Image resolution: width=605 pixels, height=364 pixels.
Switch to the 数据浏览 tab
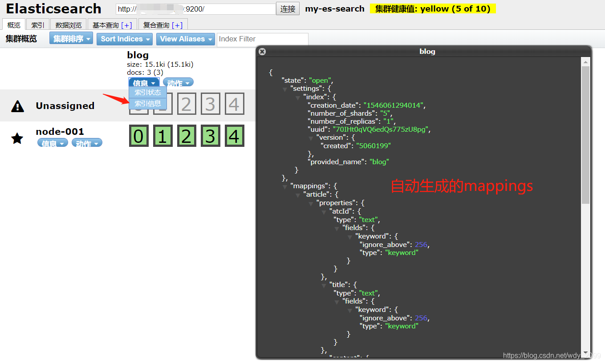pos(68,25)
